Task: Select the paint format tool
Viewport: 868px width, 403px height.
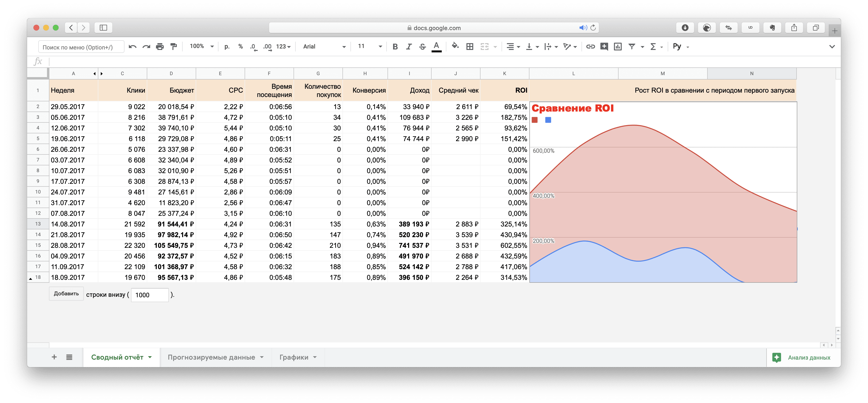Action: tap(174, 47)
